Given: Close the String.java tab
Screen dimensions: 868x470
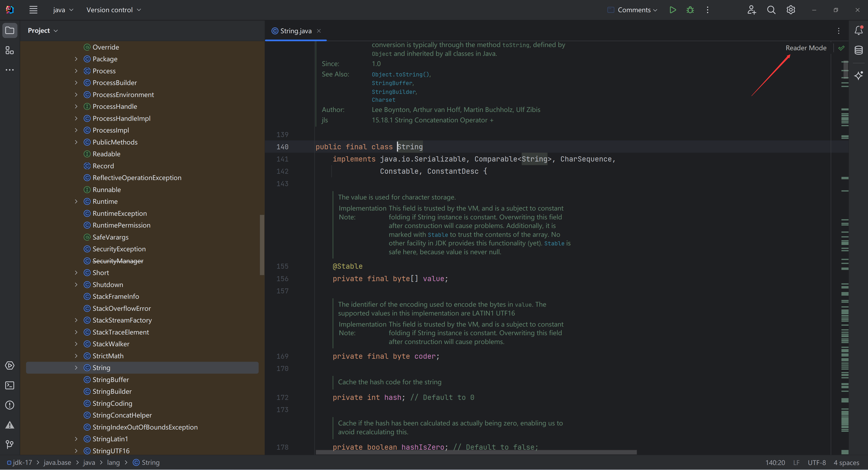Looking at the screenshot, I should pos(319,31).
